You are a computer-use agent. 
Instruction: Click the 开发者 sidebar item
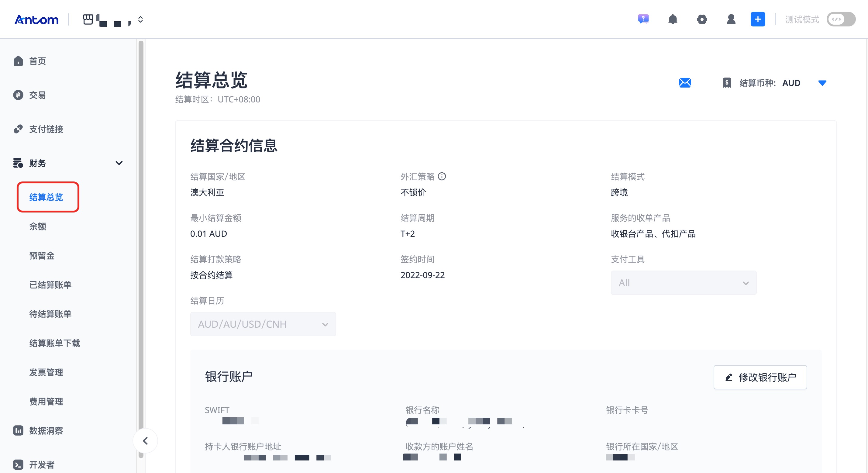(x=42, y=464)
